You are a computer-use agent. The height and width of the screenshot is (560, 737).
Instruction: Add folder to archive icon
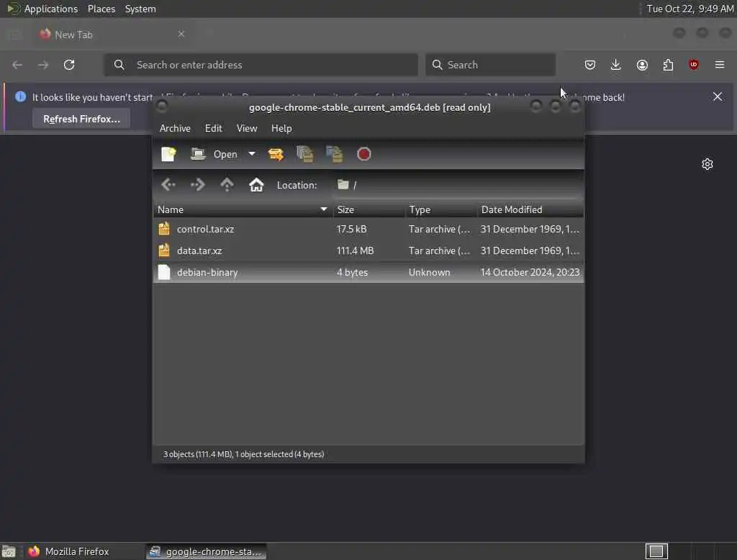pos(334,154)
